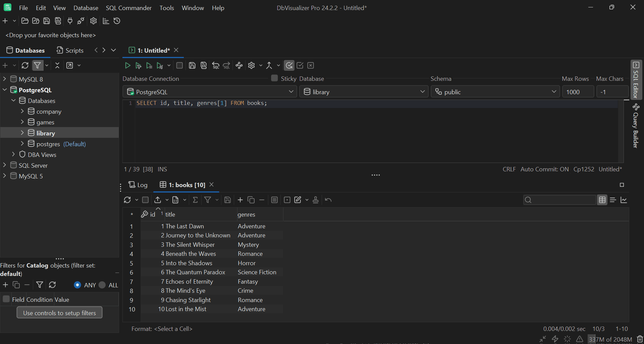Switch results to chart view icon

click(x=624, y=200)
